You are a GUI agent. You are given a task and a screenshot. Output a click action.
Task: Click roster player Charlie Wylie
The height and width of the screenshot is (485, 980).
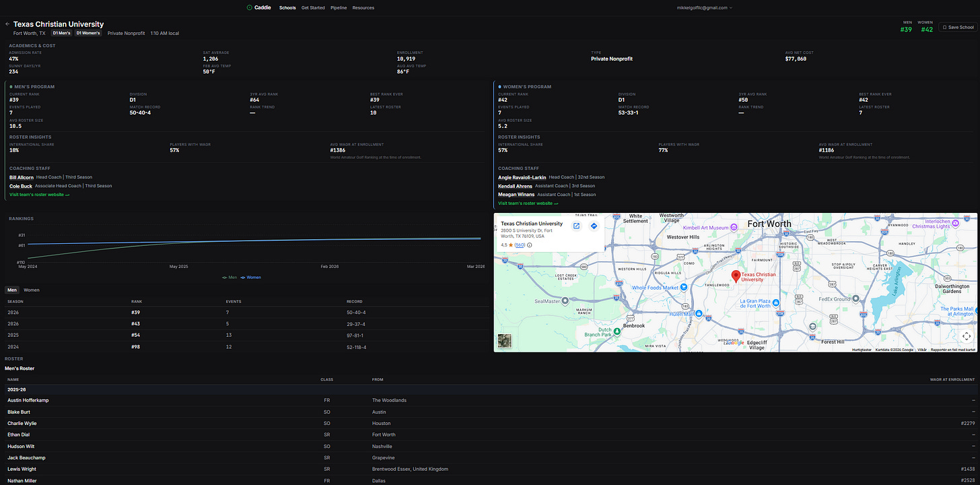(x=22, y=423)
